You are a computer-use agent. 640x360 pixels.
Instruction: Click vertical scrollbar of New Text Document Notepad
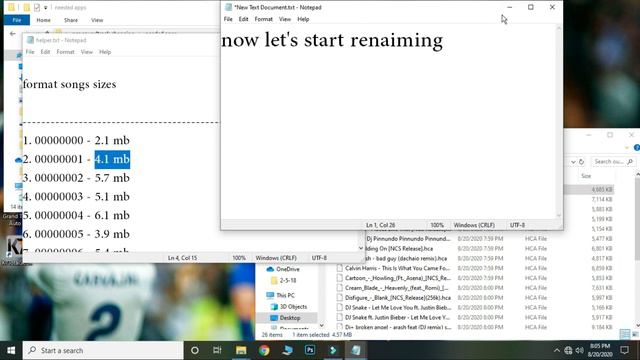point(559,122)
